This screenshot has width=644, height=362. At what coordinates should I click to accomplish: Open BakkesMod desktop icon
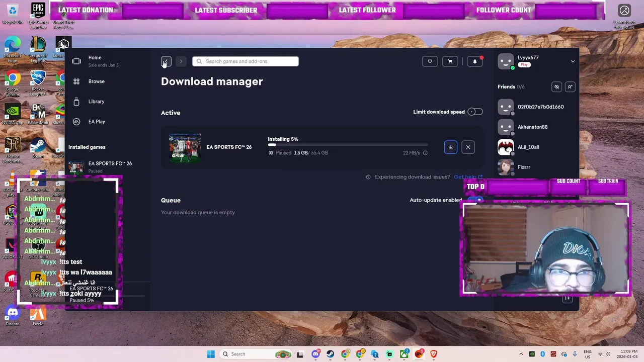tap(38, 115)
